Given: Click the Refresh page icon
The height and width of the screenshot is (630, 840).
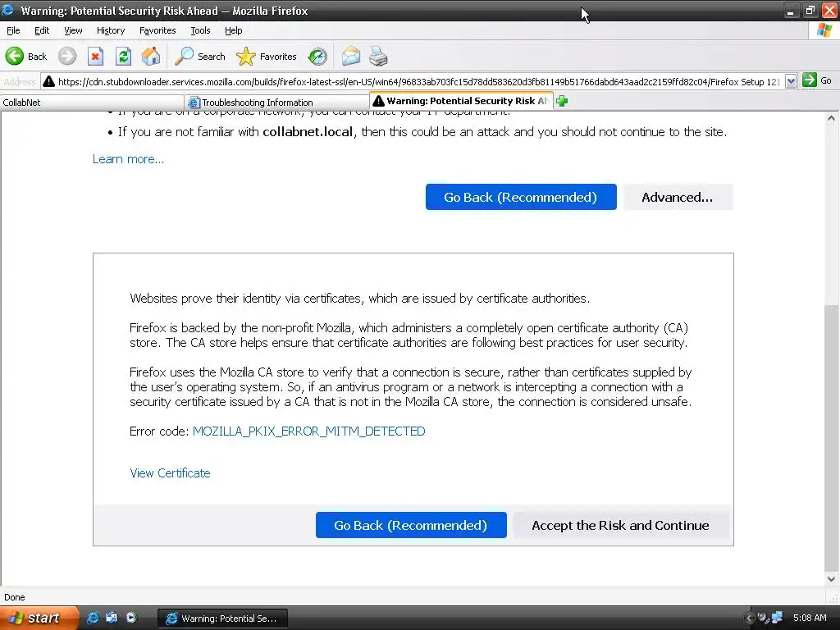Looking at the screenshot, I should [123, 57].
